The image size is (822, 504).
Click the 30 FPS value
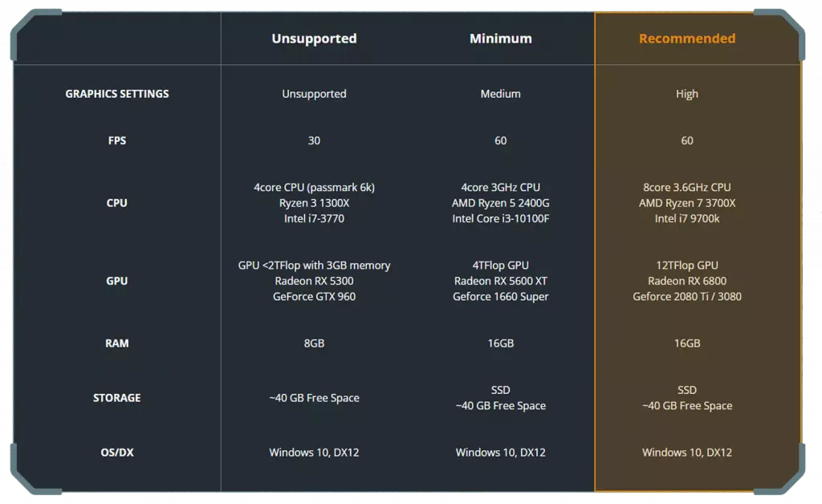pos(314,140)
